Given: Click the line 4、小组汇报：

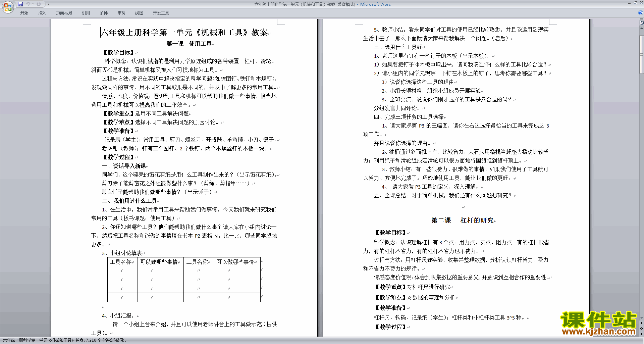Looking at the screenshot, I should coord(118,316).
